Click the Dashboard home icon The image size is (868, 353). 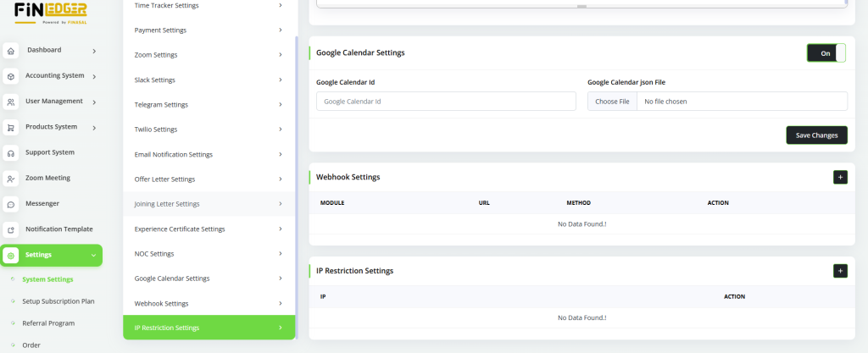[11, 51]
